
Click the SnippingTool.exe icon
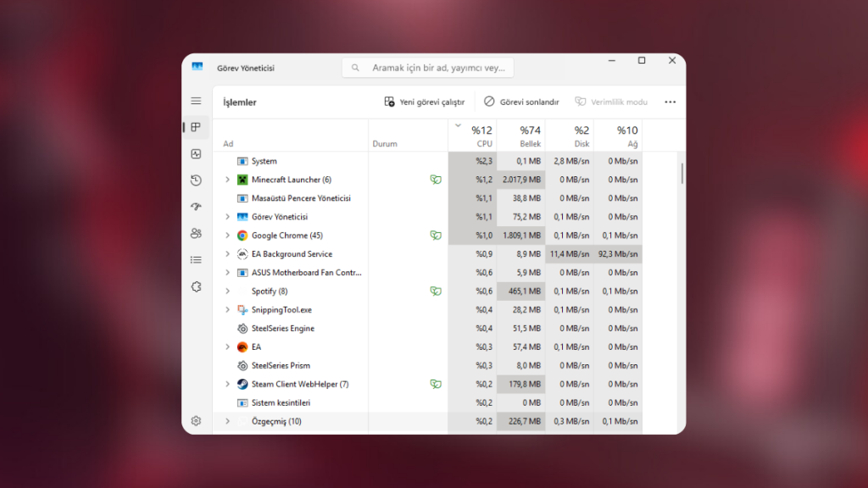pyautogui.click(x=242, y=310)
